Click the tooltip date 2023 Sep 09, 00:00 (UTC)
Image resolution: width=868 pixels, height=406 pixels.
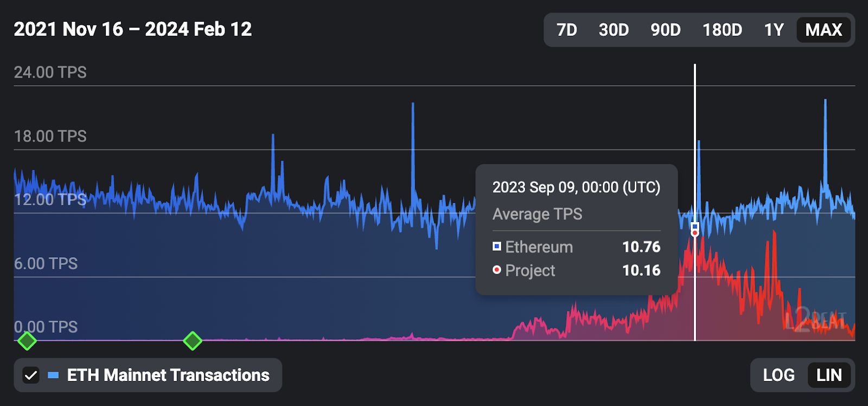(576, 187)
